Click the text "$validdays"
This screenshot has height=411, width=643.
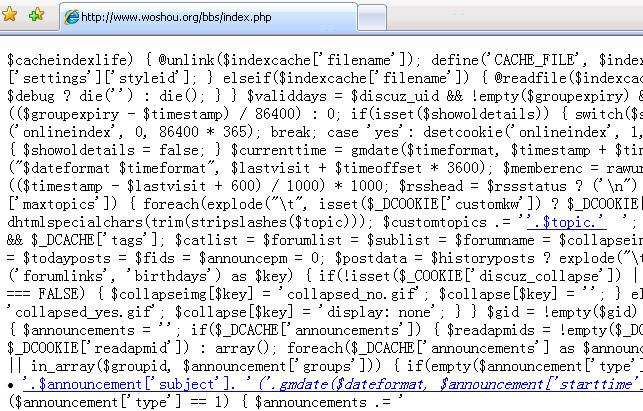click(287, 96)
